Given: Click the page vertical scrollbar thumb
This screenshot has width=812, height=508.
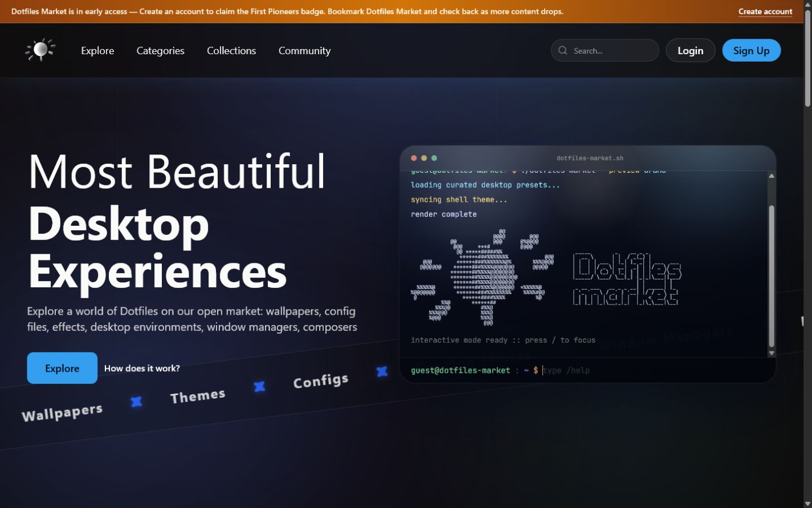Looking at the screenshot, I should pyautogui.click(x=807, y=58).
